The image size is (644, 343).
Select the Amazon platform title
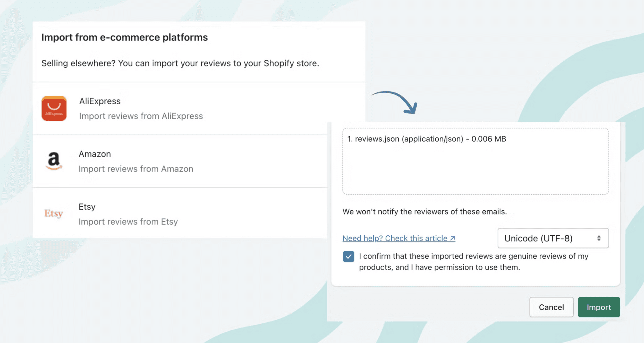point(95,154)
